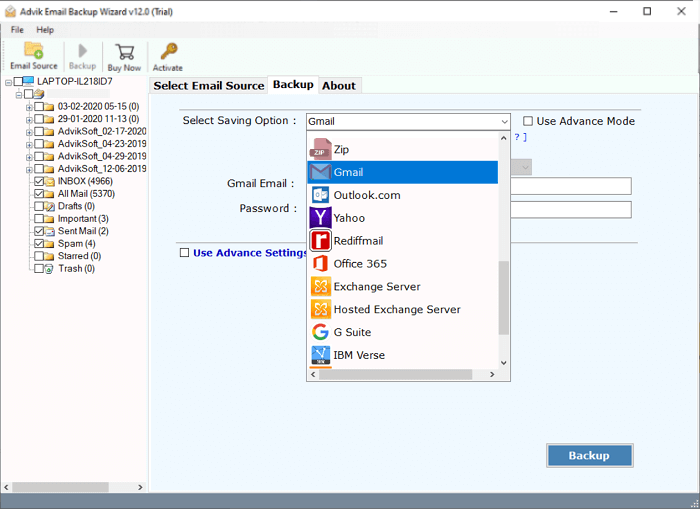Check the LAPTOP-IL218ID7 root checkbox
This screenshot has height=509, width=700.
[18, 81]
